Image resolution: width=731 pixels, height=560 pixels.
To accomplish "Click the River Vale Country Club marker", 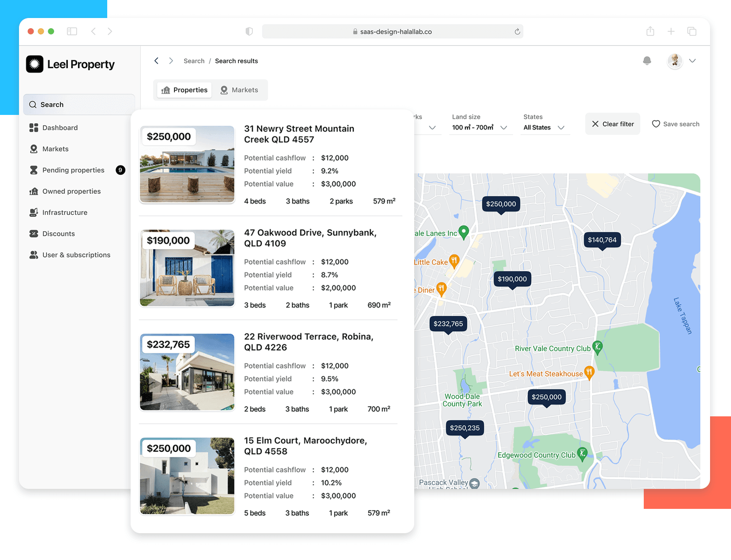I will pyautogui.click(x=597, y=348).
